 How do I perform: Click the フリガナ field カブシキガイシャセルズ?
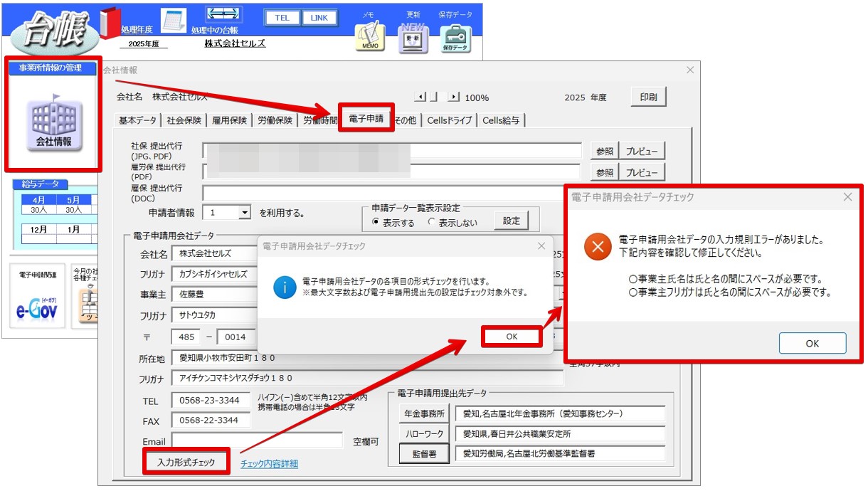point(216,274)
